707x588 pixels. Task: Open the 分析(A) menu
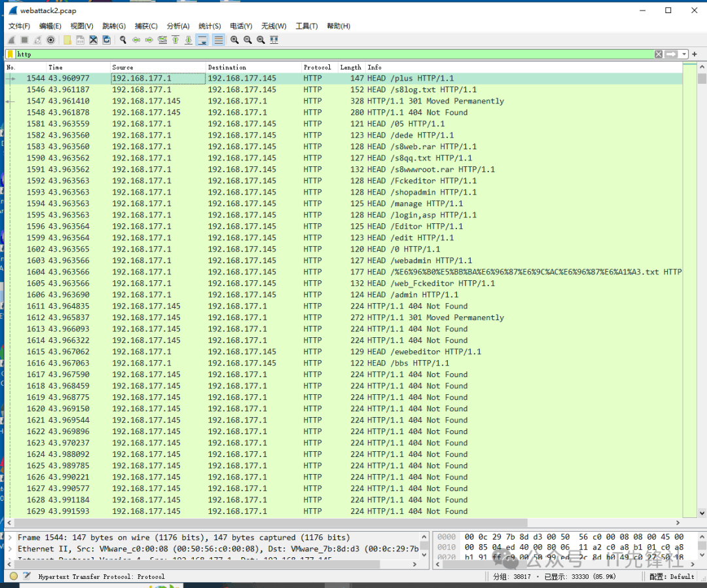[x=178, y=26]
